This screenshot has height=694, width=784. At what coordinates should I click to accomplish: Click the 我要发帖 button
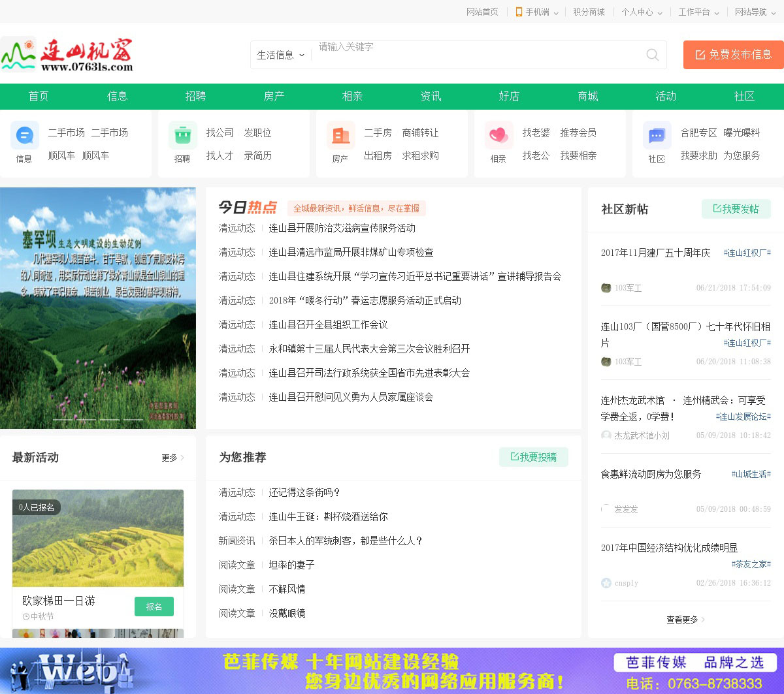pos(736,209)
